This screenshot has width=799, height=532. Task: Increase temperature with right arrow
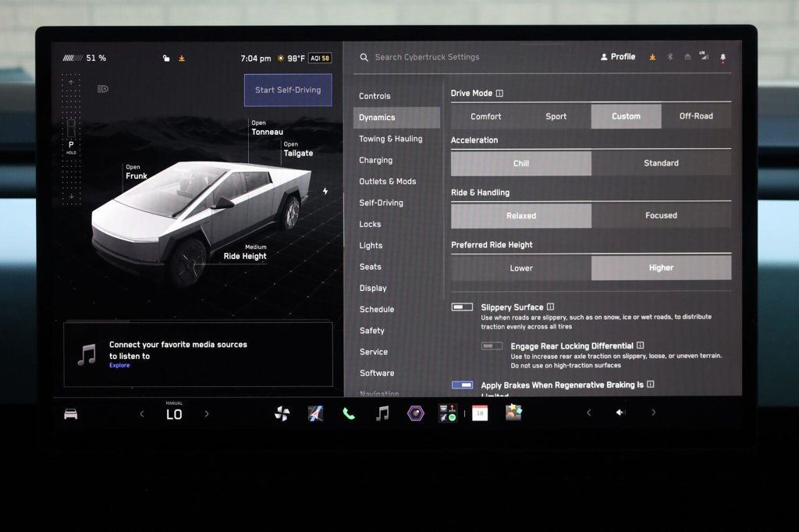[x=206, y=413]
